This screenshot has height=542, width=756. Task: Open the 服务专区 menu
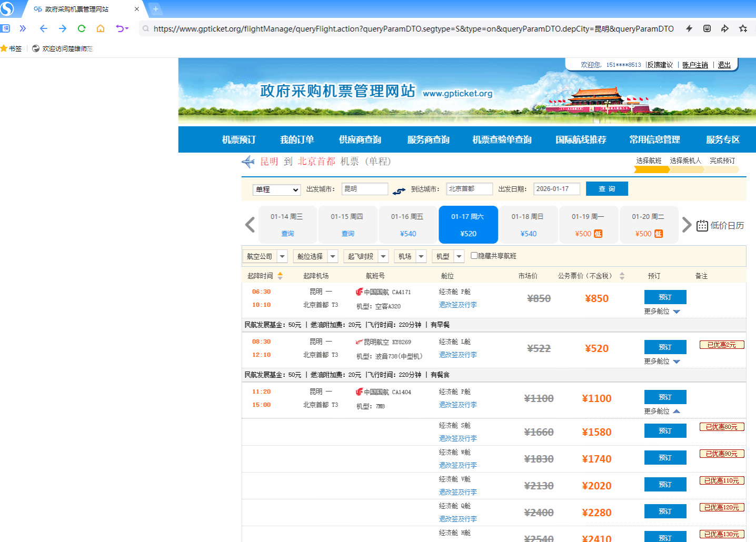723,139
